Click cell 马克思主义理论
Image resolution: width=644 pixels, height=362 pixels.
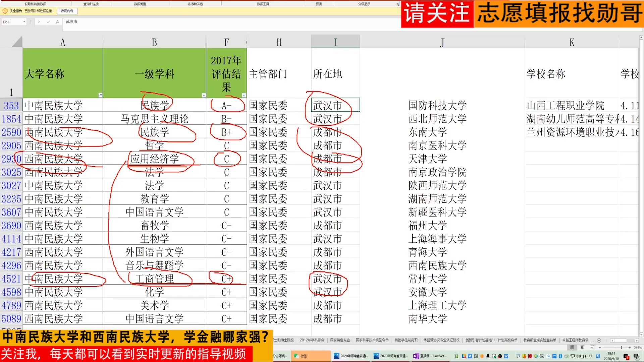154,119
